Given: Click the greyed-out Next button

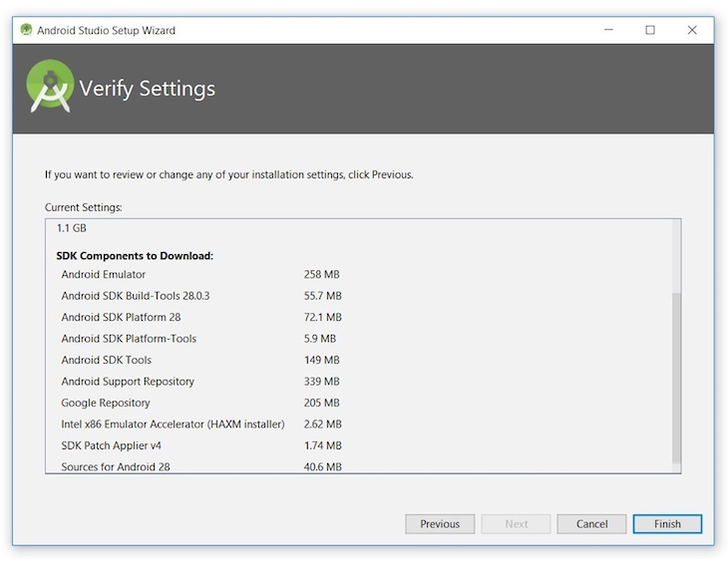Looking at the screenshot, I should pos(516,524).
